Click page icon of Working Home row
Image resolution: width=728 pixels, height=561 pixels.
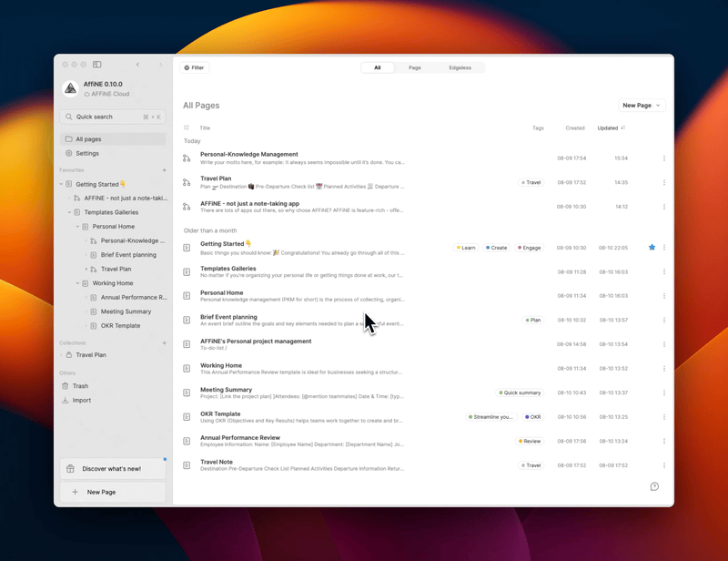click(187, 369)
